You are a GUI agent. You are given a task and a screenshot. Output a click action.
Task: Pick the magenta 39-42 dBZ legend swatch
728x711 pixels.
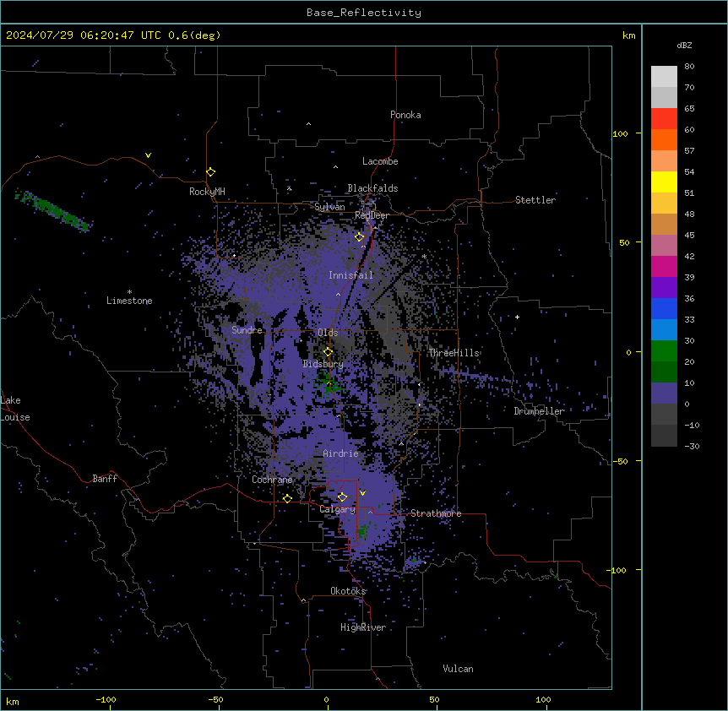click(x=664, y=266)
